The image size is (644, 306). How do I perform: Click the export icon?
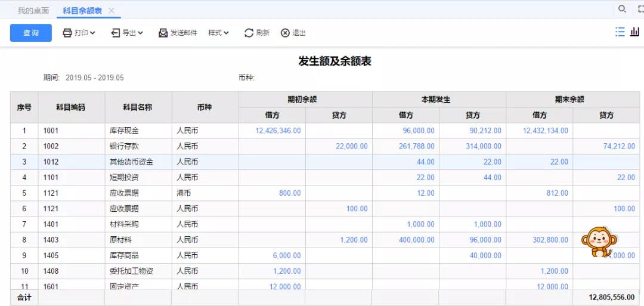pyautogui.click(x=116, y=33)
